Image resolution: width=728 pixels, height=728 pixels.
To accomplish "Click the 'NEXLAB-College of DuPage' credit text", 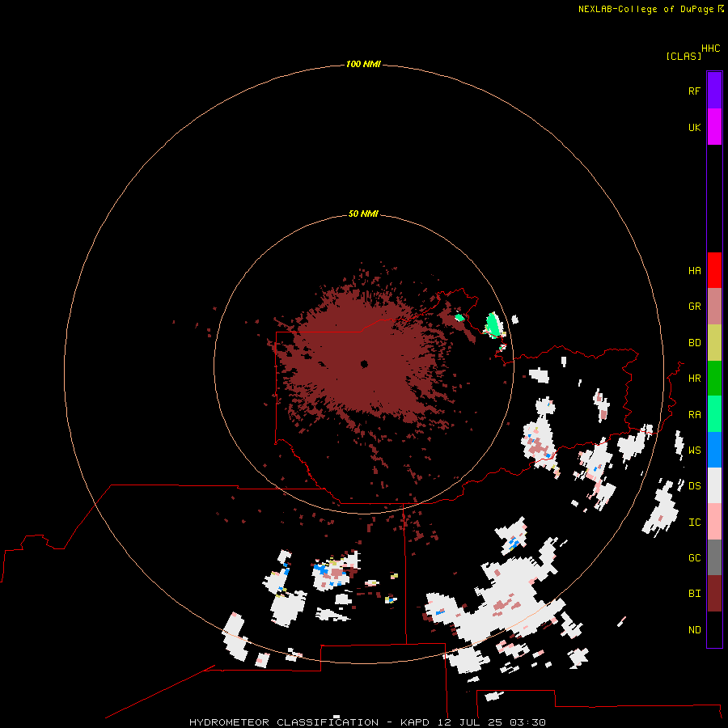I will click(645, 9).
